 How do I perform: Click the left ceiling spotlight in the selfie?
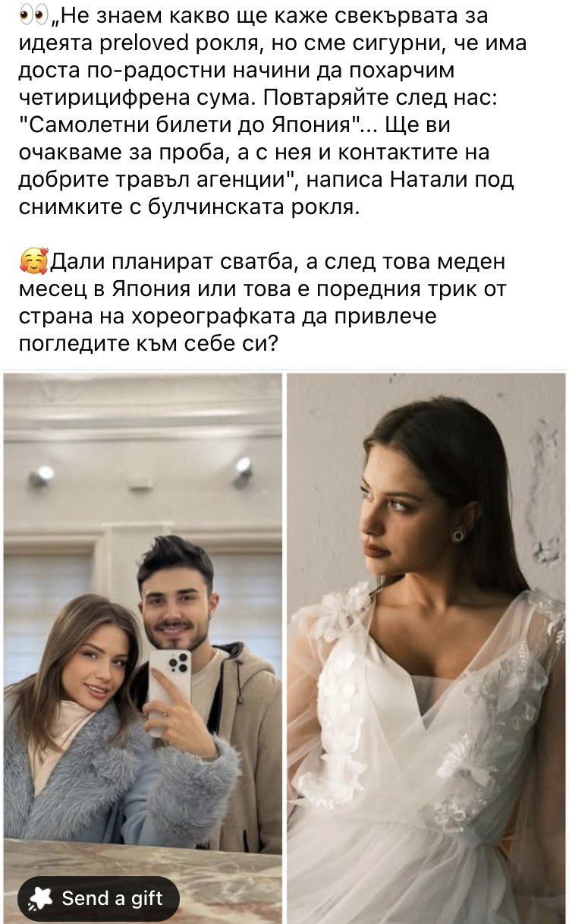pyautogui.click(x=41, y=476)
